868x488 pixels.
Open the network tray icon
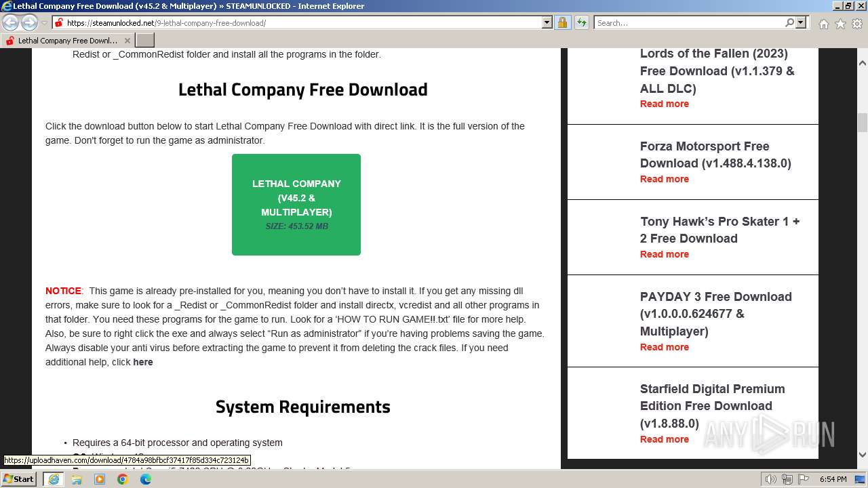pos(788,479)
